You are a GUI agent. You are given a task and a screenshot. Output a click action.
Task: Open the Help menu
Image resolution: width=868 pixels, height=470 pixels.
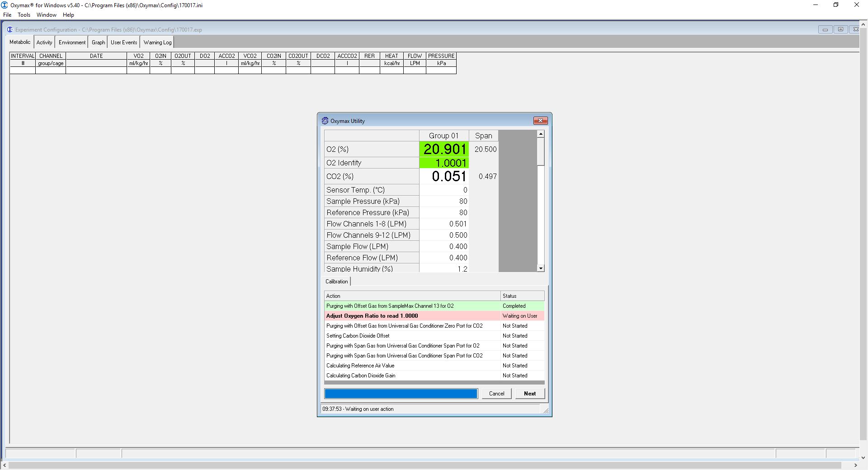[68, 15]
